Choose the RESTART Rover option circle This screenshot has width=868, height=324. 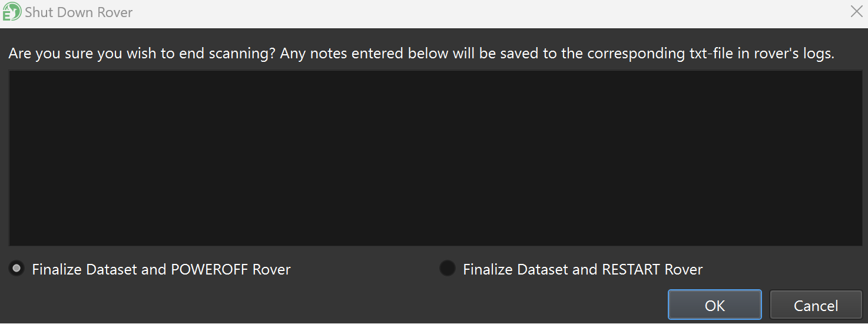448,269
